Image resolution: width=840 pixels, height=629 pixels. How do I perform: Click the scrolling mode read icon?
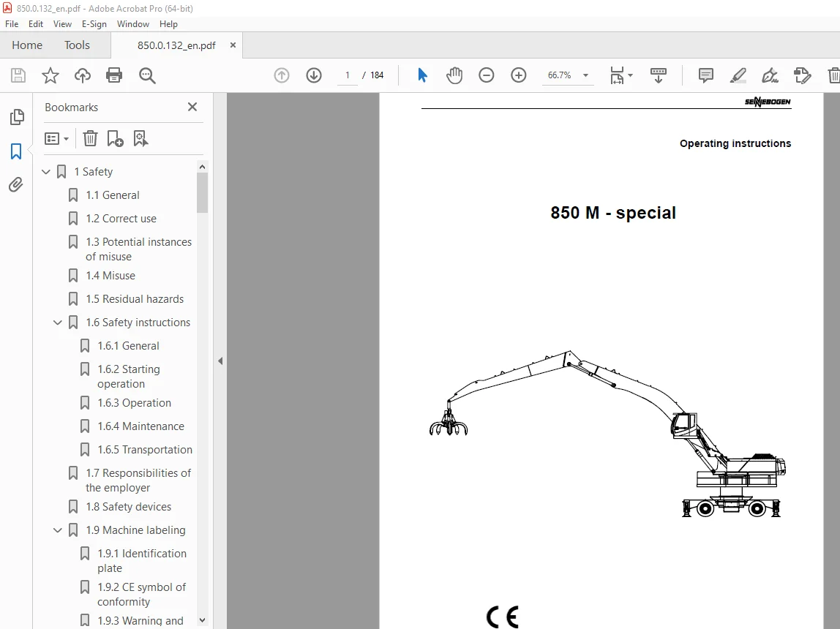click(x=659, y=75)
